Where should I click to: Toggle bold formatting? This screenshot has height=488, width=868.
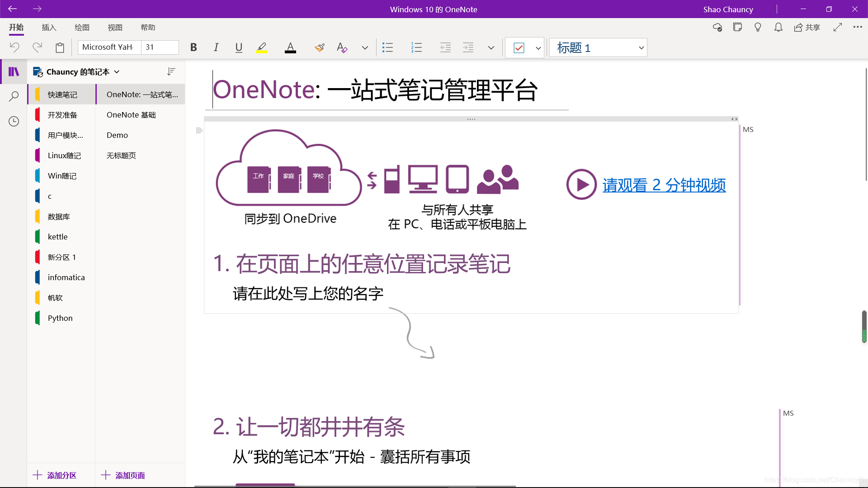click(x=193, y=47)
